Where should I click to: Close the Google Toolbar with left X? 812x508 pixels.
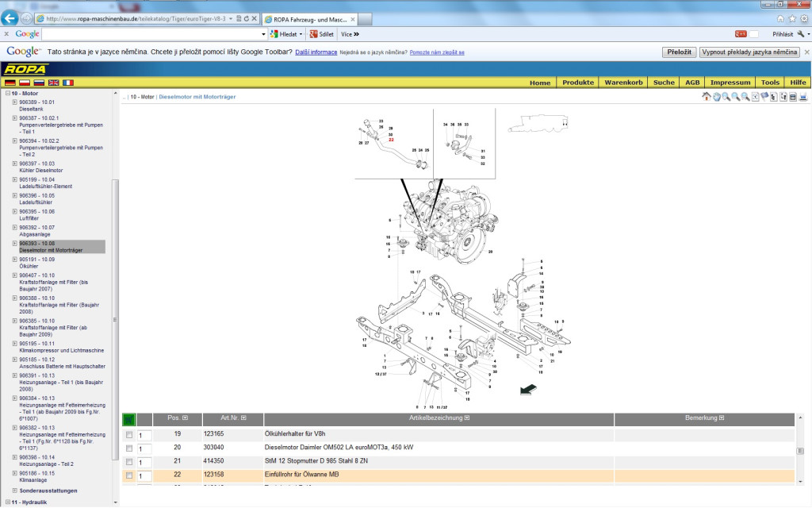(x=6, y=34)
